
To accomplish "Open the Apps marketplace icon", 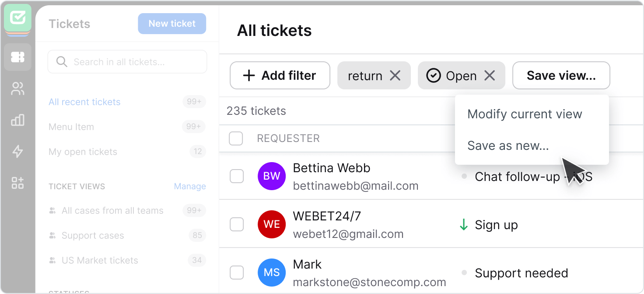I will pos(17,183).
